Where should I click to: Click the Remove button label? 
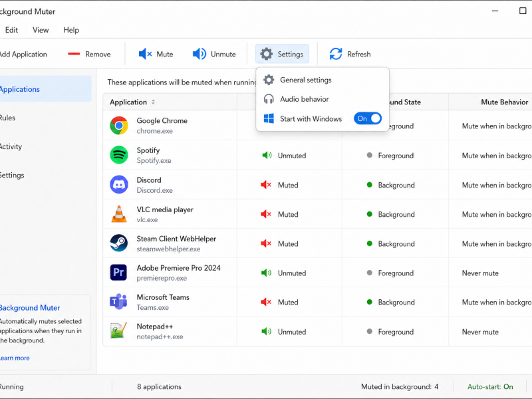coord(98,55)
